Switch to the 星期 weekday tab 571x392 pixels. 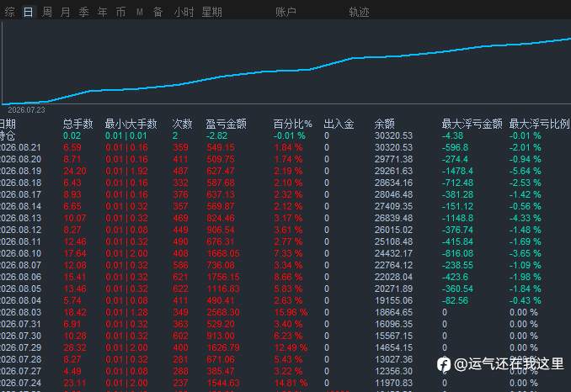coord(211,12)
